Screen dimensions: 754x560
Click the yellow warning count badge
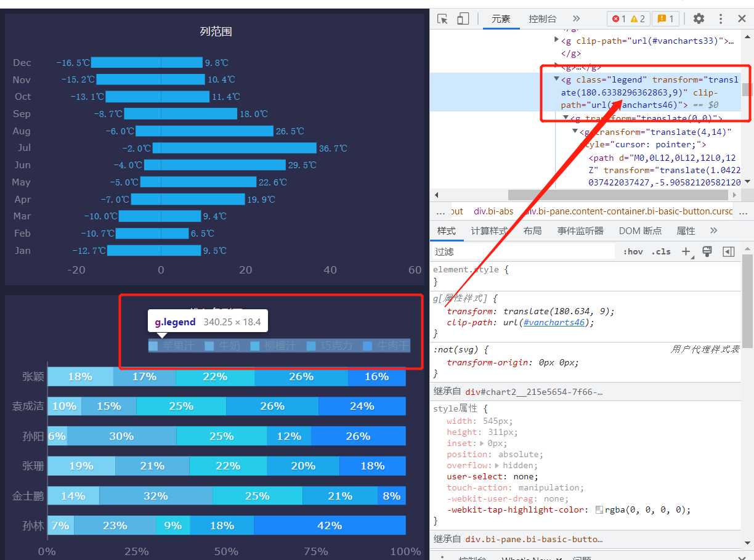638,18
